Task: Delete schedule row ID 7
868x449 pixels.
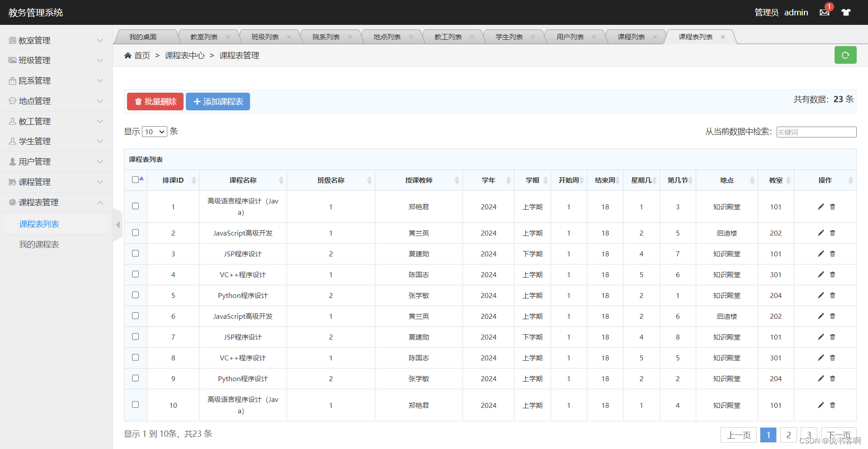Action: click(x=832, y=337)
